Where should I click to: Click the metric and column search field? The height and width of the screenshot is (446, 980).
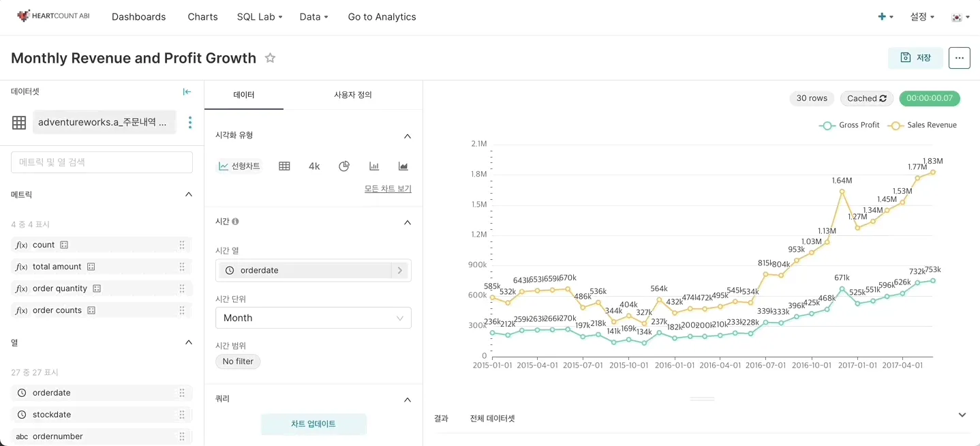102,162
